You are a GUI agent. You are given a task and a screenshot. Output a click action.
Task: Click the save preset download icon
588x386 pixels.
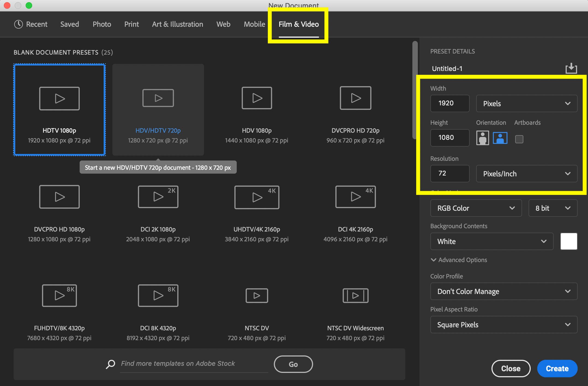(x=571, y=68)
